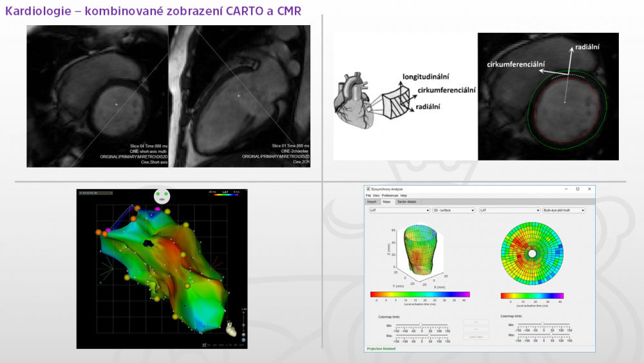Image resolution: width=644 pixels, height=363 pixels.
Task: Click the LAT color scale in CARTO
Action: [x=226, y=195]
